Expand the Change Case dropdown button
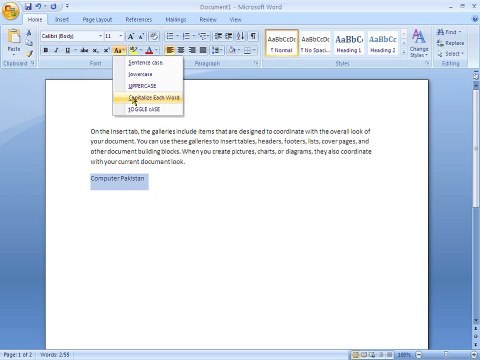Viewport: 480px width, 360px height. pyautogui.click(x=119, y=50)
